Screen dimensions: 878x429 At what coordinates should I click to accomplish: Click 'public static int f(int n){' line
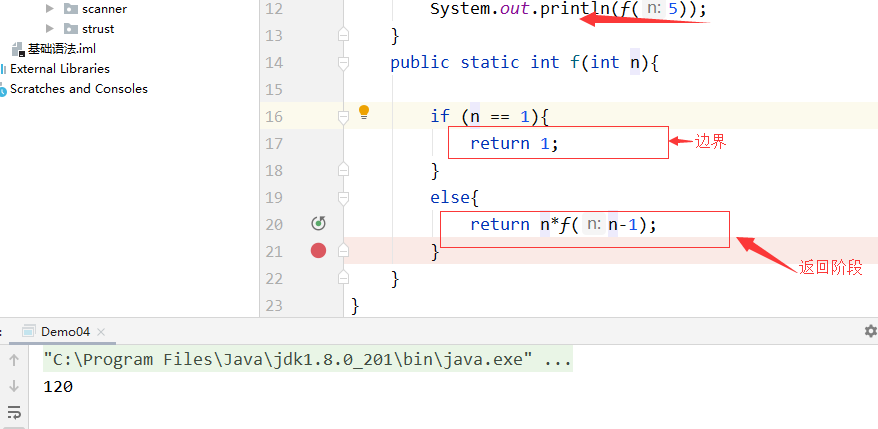tap(525, 62)
